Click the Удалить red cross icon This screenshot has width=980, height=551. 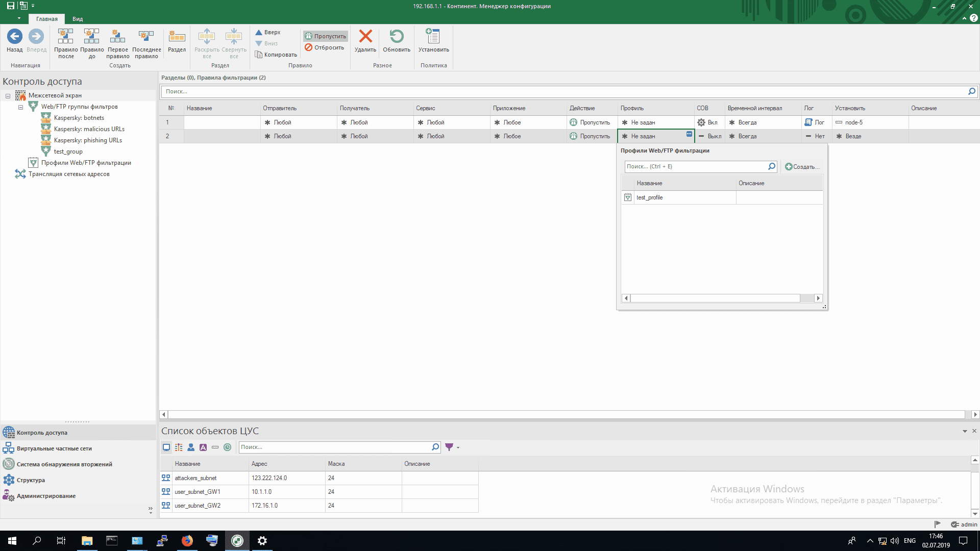pos(365,37)
